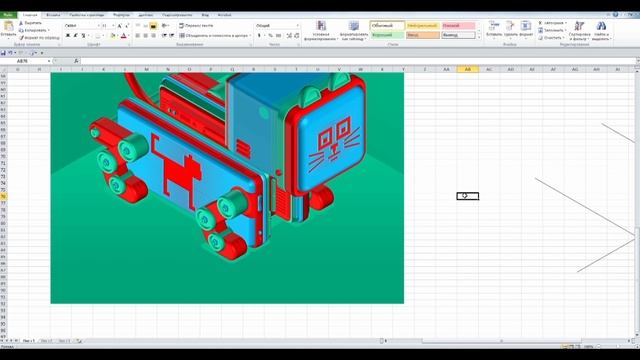Toggle Italic formatting

76,36
